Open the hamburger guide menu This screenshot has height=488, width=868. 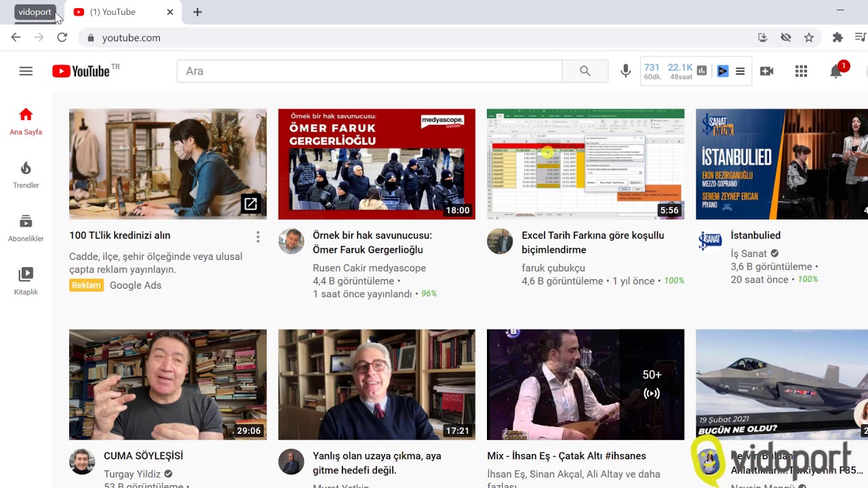point(26,71)
